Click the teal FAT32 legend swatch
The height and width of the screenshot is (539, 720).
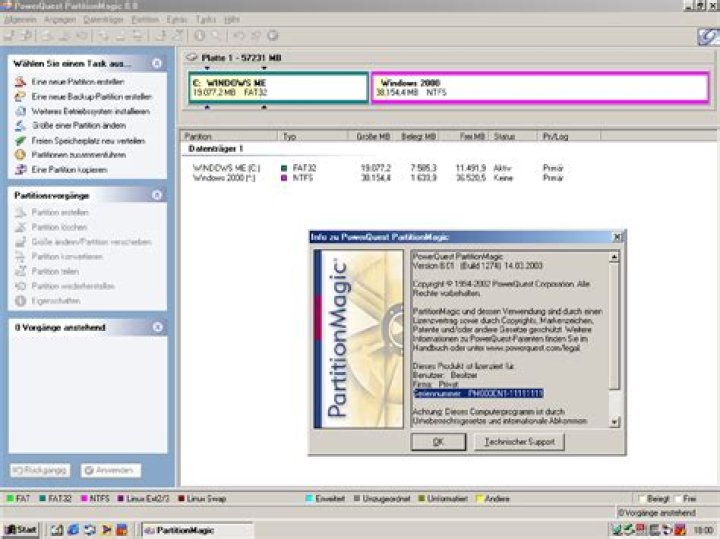[43, 499]
